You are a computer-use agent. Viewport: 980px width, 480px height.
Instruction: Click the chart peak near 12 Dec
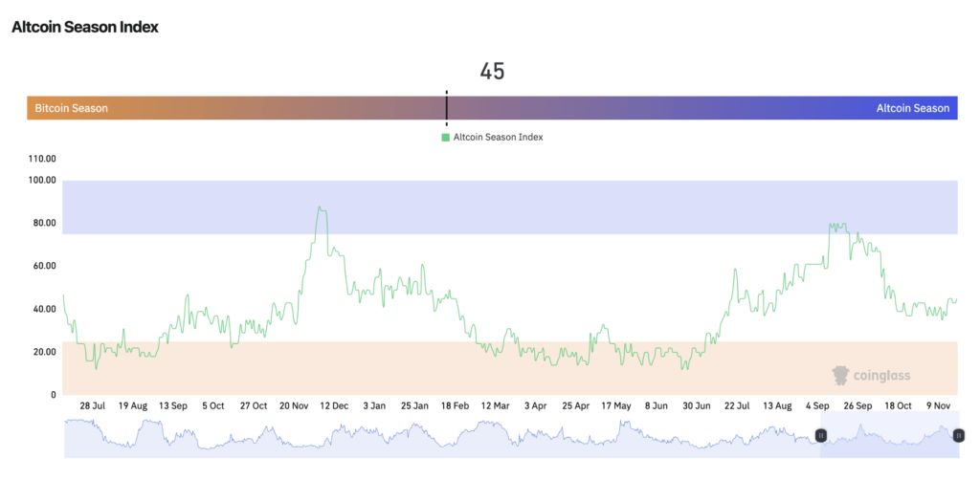tap(322, 207)
